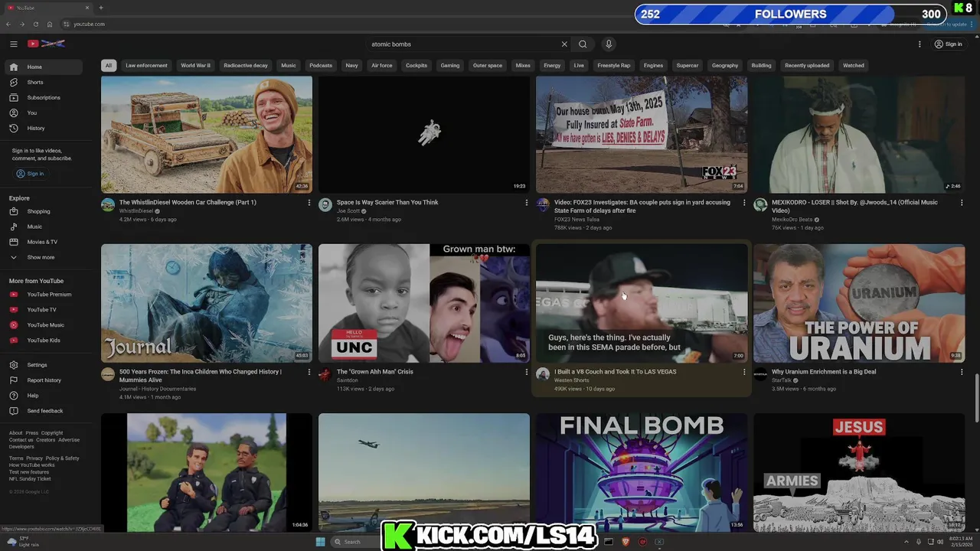
Task: Select the Watched chip
Action: [x=854, y=65]
